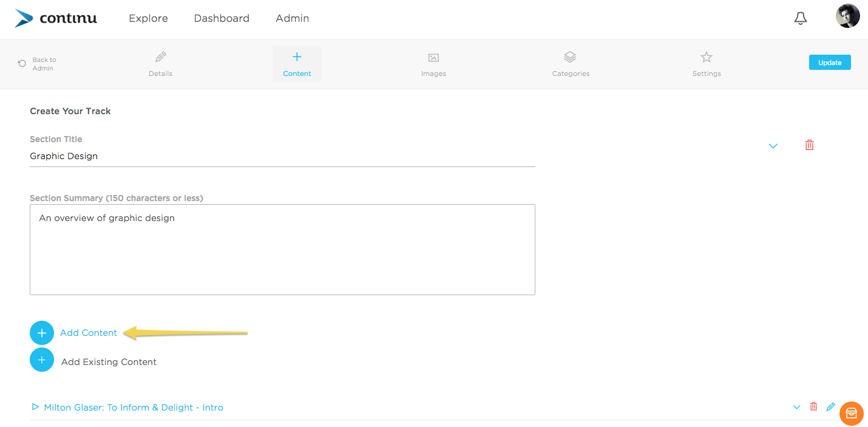Viewport: 868px width, 427px height.
Task: Open the Dashboard menu item
Action: point(222,18)
